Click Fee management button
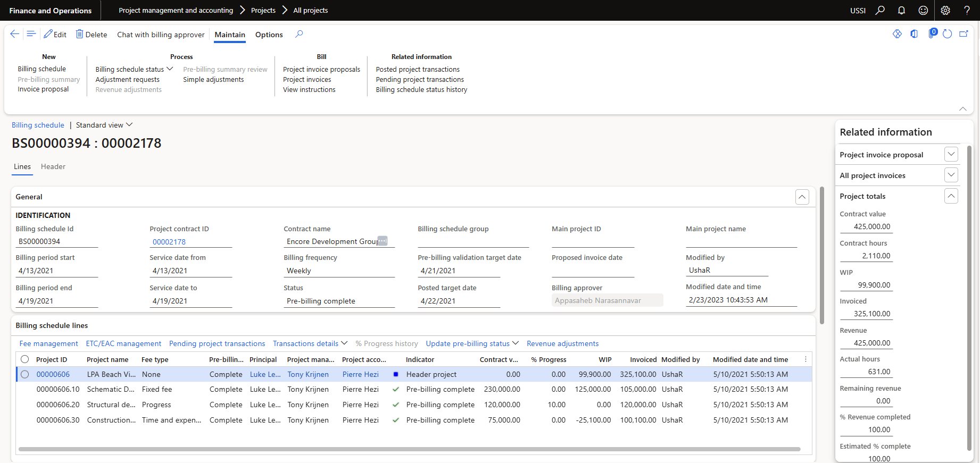The width and height of the screenshot is (980, 463). [48, 343]
